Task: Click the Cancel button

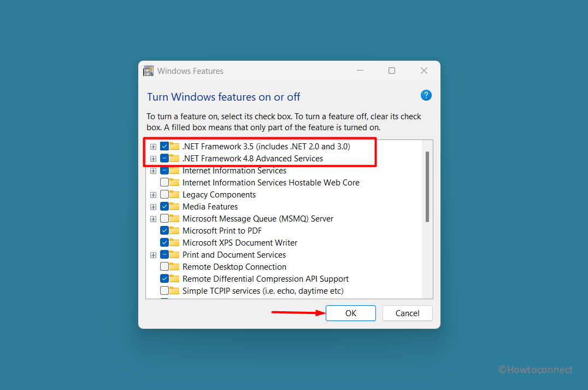Action: point(407,313)
